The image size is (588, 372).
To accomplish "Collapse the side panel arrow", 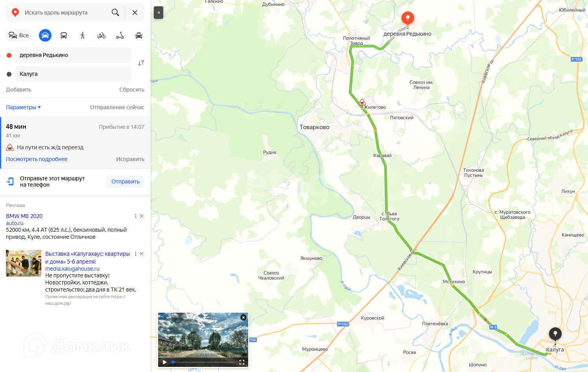I will [x=159, y=13].
